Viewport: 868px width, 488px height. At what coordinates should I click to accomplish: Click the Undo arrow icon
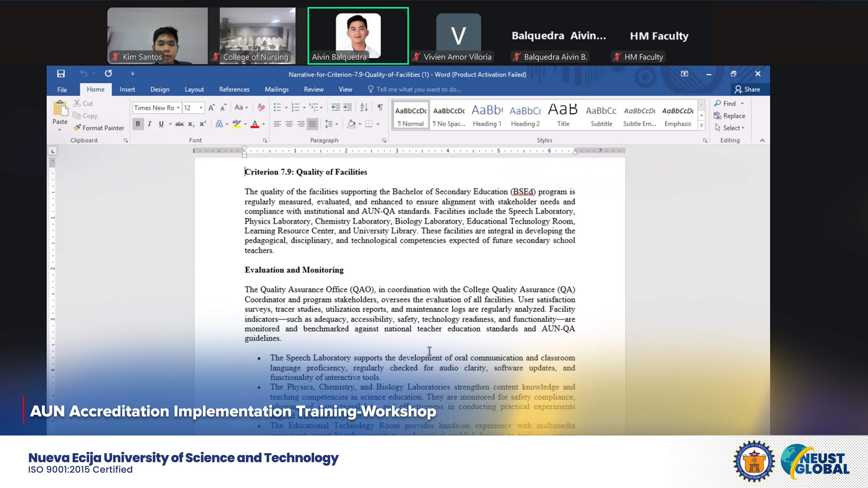click(84, 74)
